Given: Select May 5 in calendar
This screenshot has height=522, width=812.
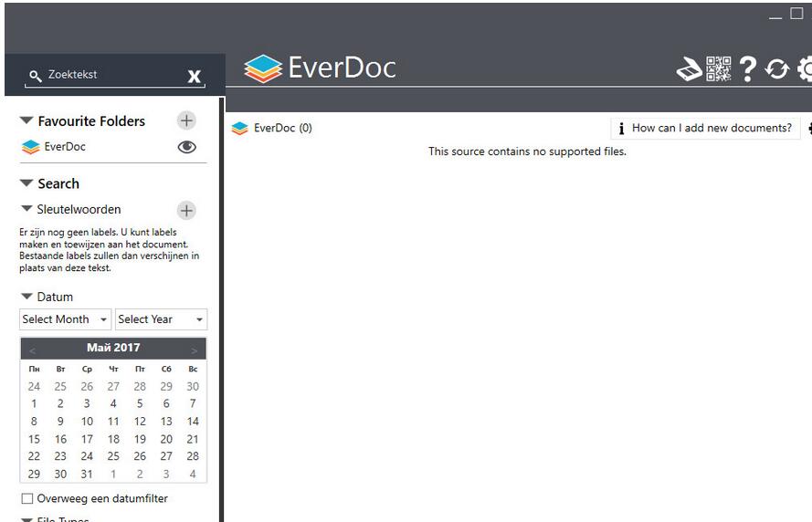Looking at the screenshot, I should tap(140, 403).
